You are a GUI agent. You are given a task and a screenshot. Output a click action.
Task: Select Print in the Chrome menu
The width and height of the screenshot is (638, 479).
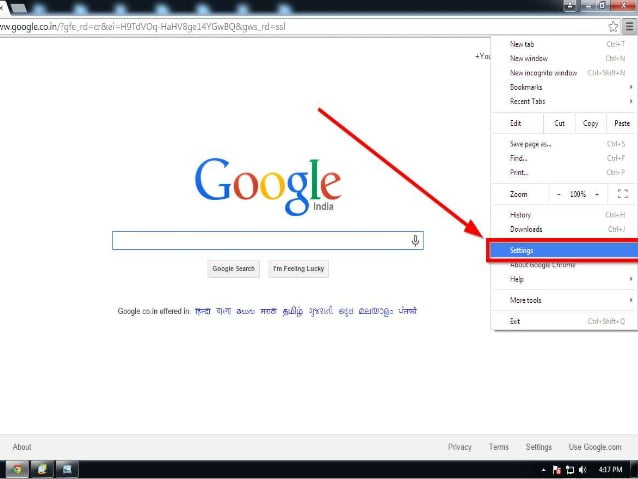[x=564, y=173]
